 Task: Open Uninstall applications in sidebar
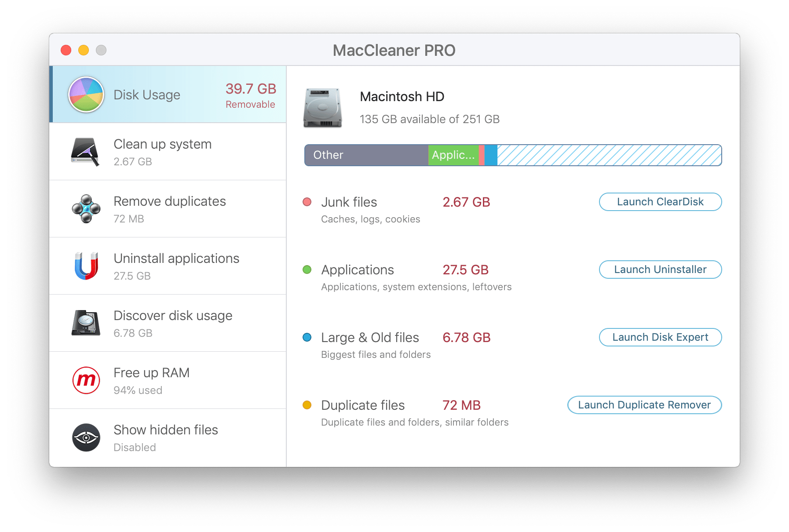(168, 266)
